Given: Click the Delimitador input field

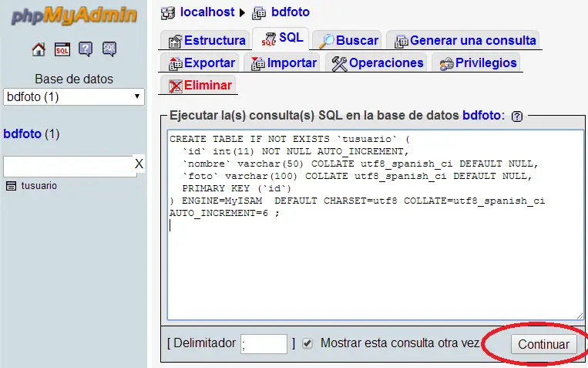Looking at the screenshot, I should click(264, 343).
